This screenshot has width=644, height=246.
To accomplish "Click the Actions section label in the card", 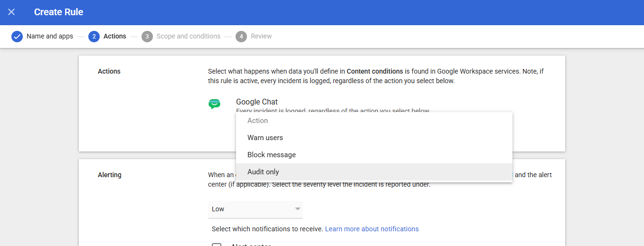I will (x=109, y=71).
